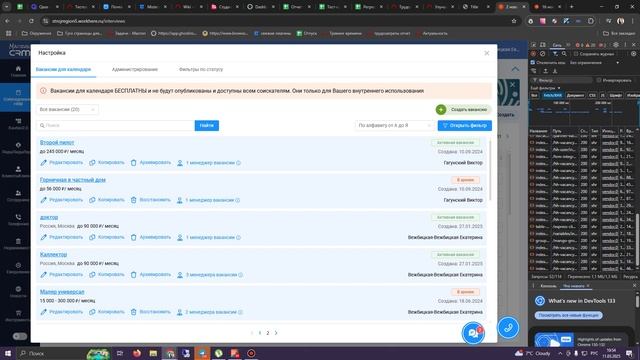640x360 pixels.
Task: Open the 'Все вакансии (20)' dropdown
Action: click(67, 109)
